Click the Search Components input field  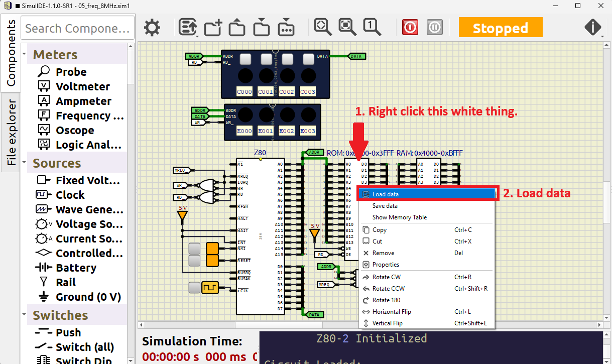(x=77, y=29)
